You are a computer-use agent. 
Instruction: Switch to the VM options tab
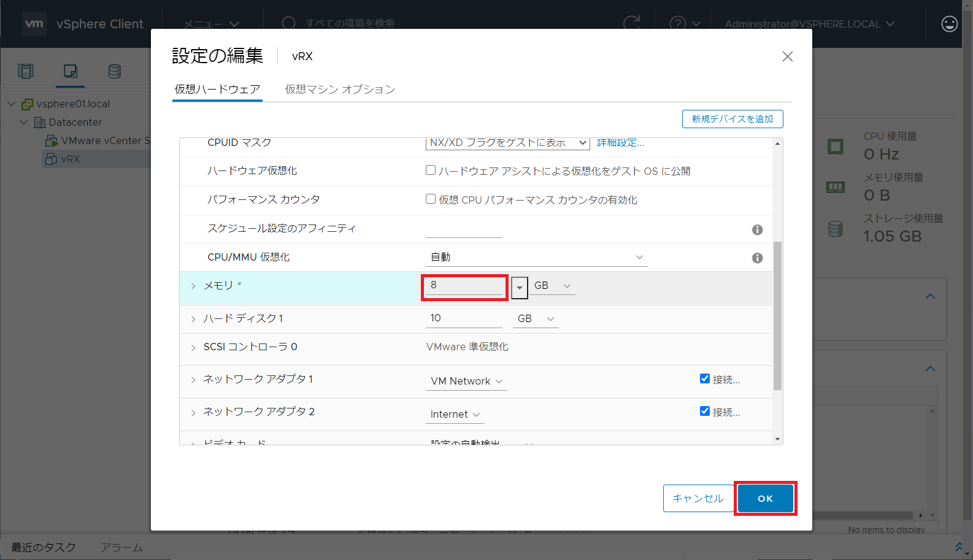pos(339,90)
